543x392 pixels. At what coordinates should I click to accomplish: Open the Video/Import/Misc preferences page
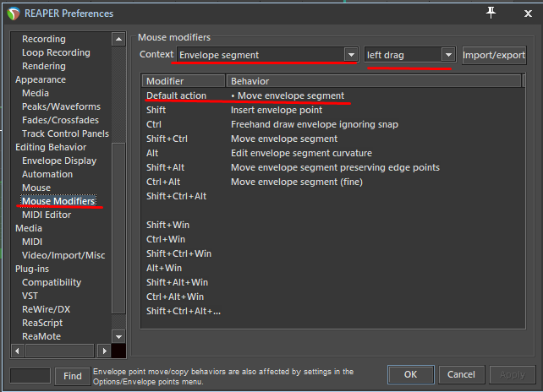63,255
